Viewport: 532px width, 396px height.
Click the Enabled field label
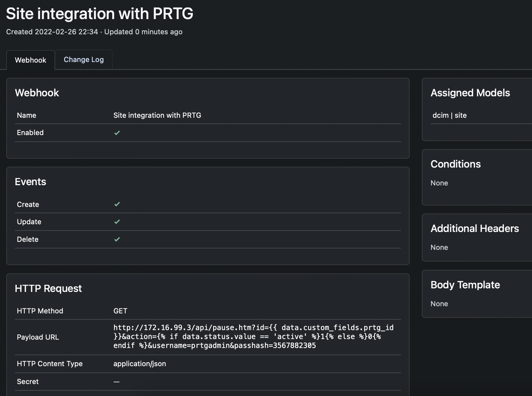pyautogui.click(x=30, y=133)
